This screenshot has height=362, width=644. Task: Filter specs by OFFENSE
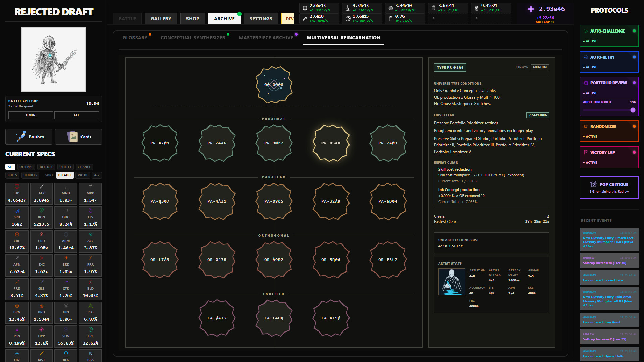26,167
